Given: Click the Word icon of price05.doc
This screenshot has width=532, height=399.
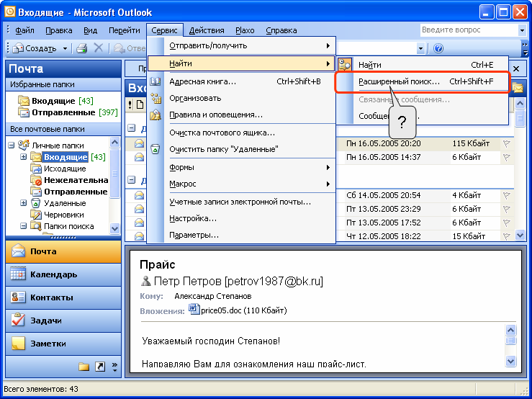Looking at the screenshot, I should click(194, 310).
